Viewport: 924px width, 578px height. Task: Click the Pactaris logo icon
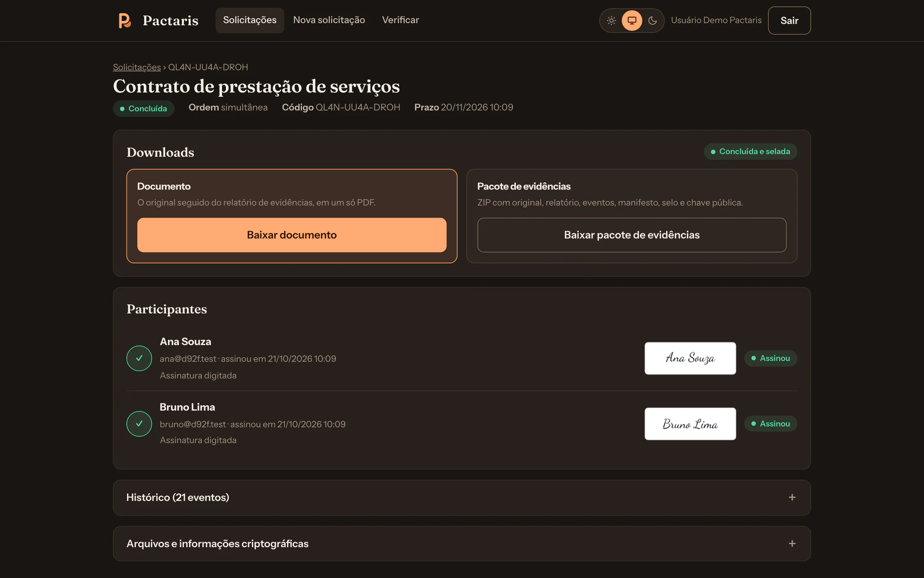coord(124,21)
